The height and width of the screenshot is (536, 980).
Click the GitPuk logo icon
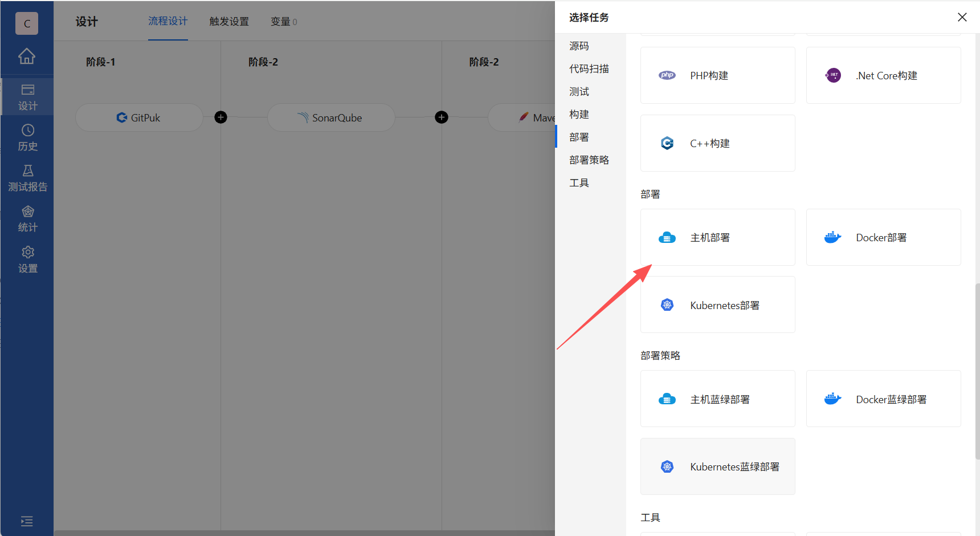click(x=122, y=117)
